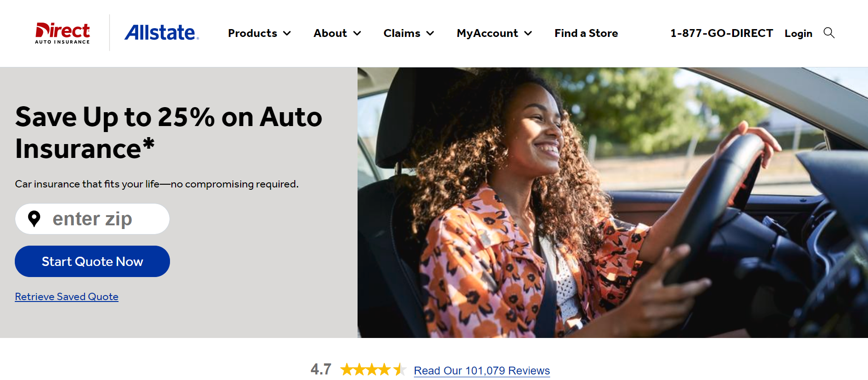
Task: Click the Start Quote Now button
Action: click(92, 261)
